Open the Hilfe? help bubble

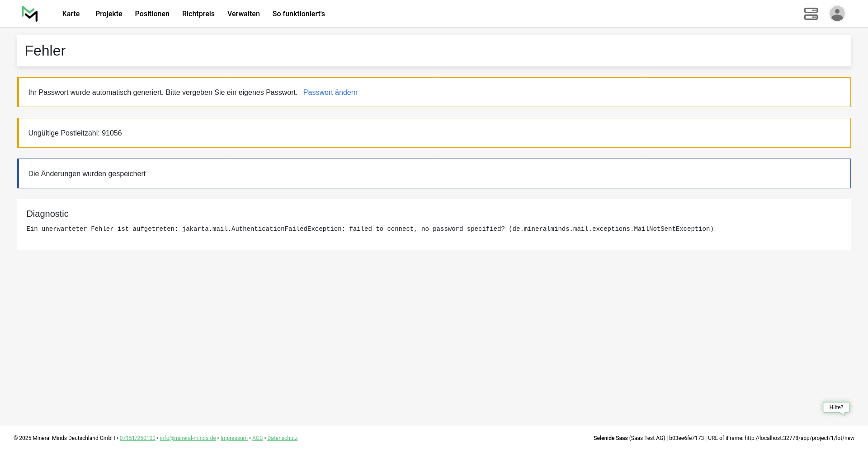pos(836,407)
